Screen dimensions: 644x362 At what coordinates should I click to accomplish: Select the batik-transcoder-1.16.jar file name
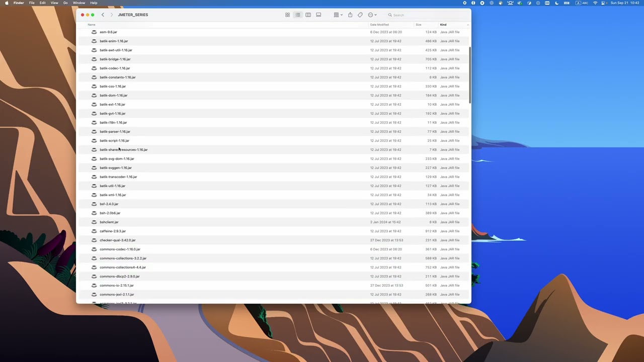pyautogui.click(x=118, y=177)
